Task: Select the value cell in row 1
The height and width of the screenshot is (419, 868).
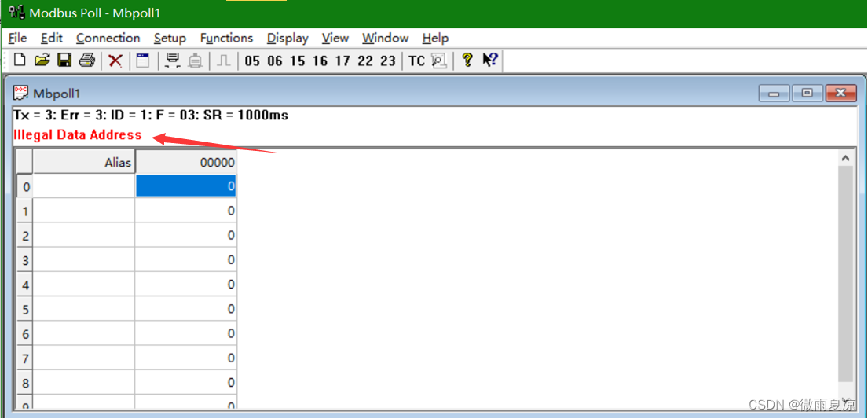Action: pos(186,211)
